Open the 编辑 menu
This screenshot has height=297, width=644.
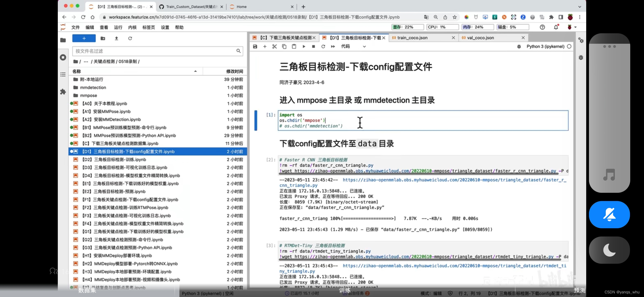pos(90,27)
